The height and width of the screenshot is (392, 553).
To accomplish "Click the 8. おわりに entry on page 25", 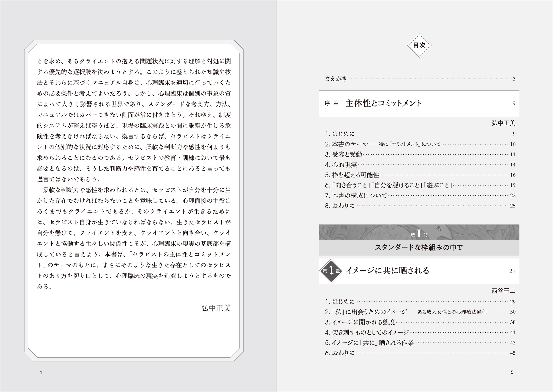I will point(420,206).
